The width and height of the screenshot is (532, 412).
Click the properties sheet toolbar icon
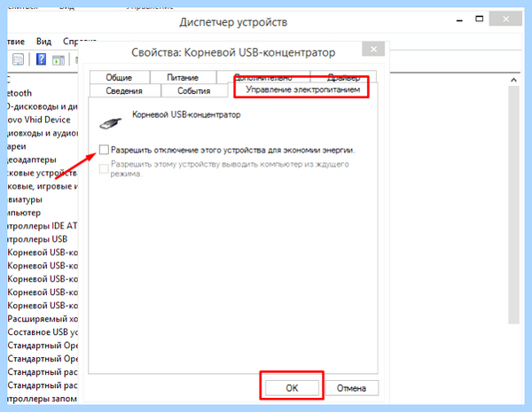pyautogui.click(x=18, y=59)
